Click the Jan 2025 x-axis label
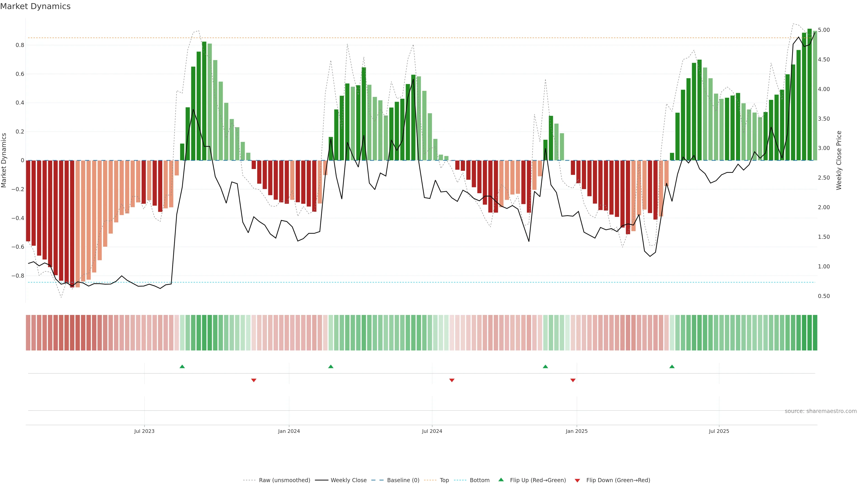868x488 pixels. 577,431
